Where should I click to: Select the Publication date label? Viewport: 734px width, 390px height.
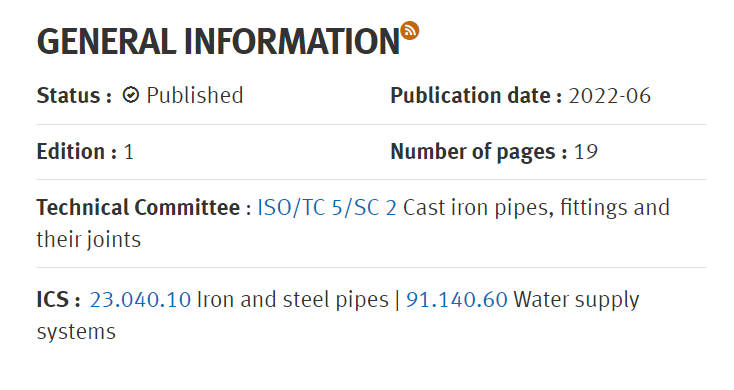pos(476,96)
